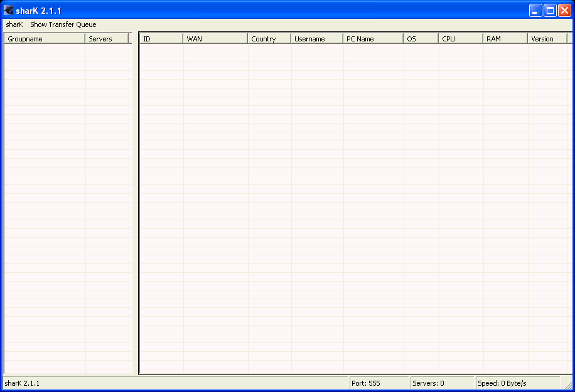
Task: Open the sharK menu
Action: click(14, 24)
